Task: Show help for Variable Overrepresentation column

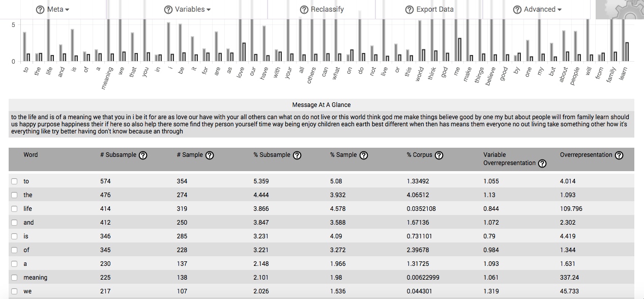Action: coord(542,164)
